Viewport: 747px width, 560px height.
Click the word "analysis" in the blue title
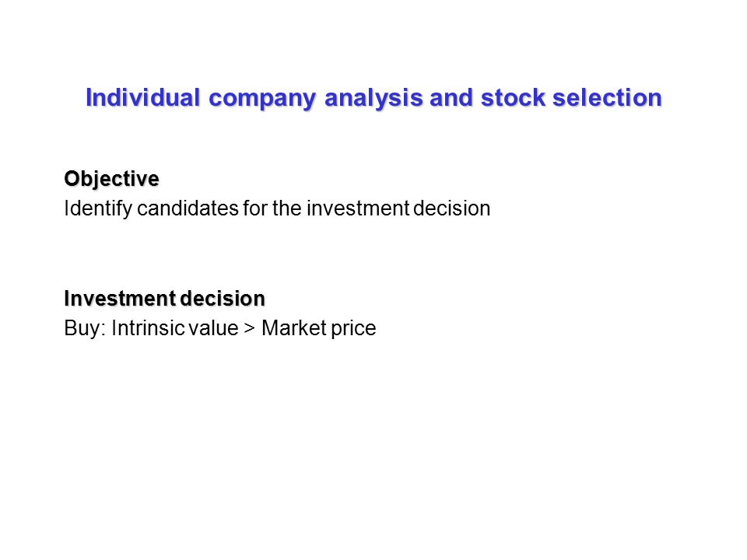(x=373, y=99)
